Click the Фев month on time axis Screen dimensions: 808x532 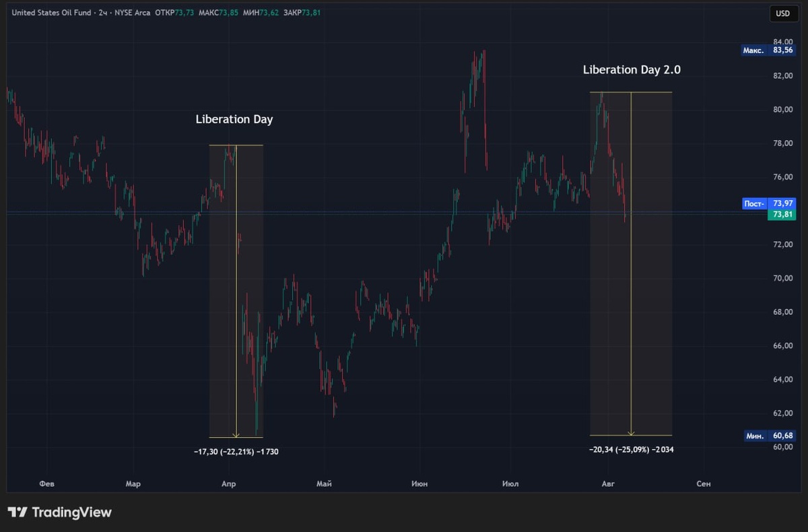coord(46,484)
